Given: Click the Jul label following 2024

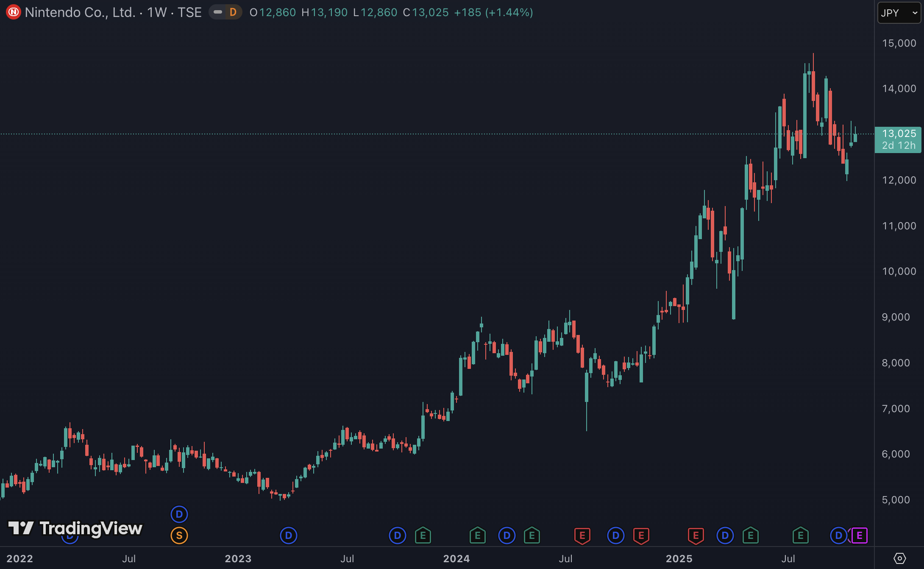Looking at the screenshot, I should [565, 559].
